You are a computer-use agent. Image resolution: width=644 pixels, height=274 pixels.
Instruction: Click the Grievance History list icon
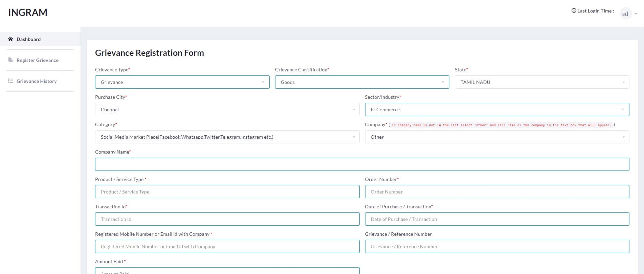click(x=10, y=81)
